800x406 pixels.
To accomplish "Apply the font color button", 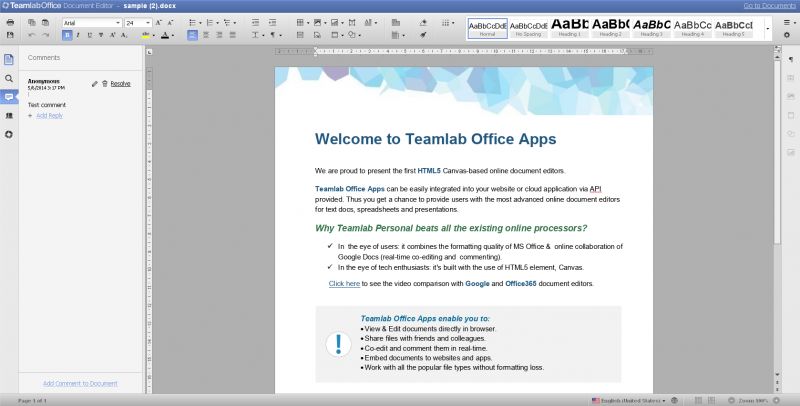I will click(165, 35).
